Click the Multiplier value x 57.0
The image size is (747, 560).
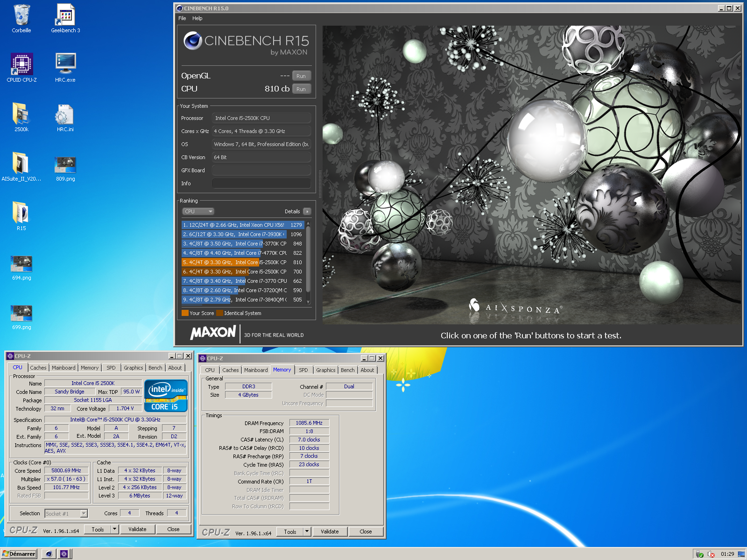(65, 479)
